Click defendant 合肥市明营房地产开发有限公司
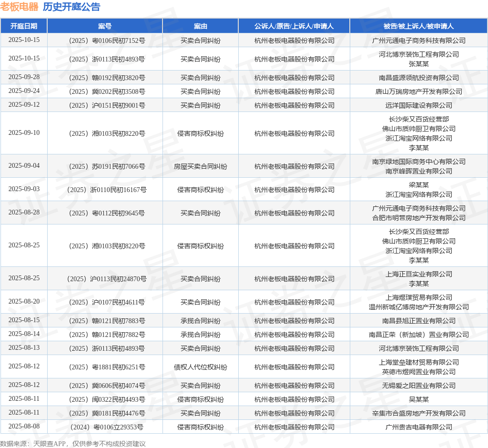Viewport: 488px width, 448px height. [418, 218]
